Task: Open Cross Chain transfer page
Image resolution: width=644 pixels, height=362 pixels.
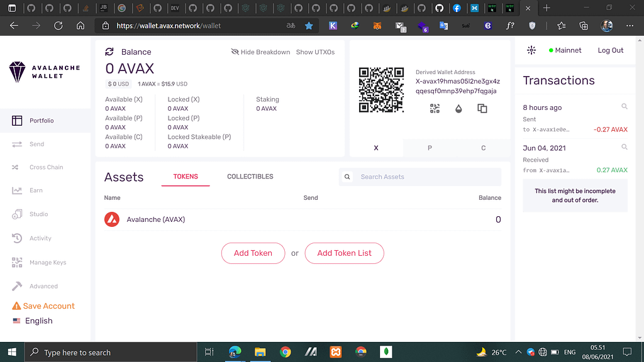Action: 45,167
